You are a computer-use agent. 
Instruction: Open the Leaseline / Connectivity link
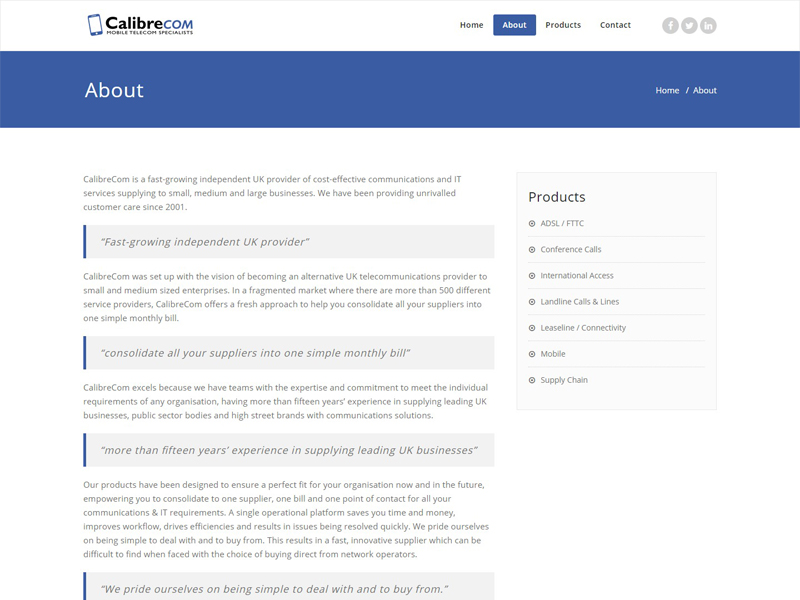pos(583,328)
